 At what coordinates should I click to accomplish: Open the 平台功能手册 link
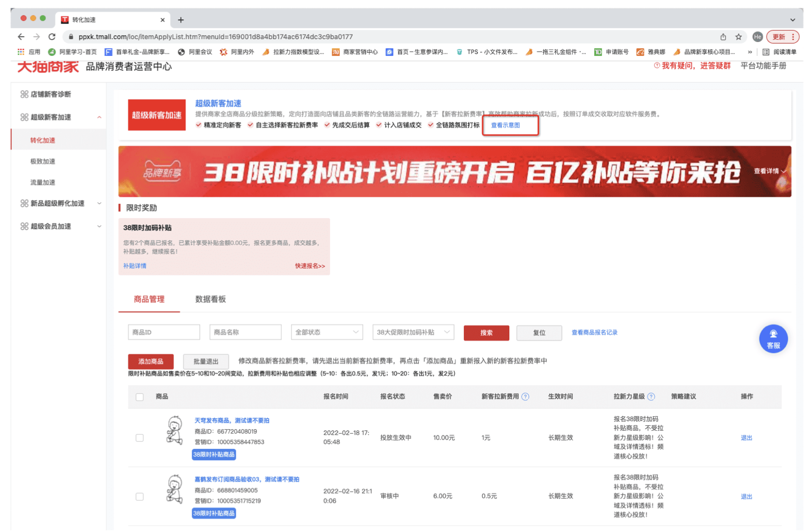coord(763,66)
